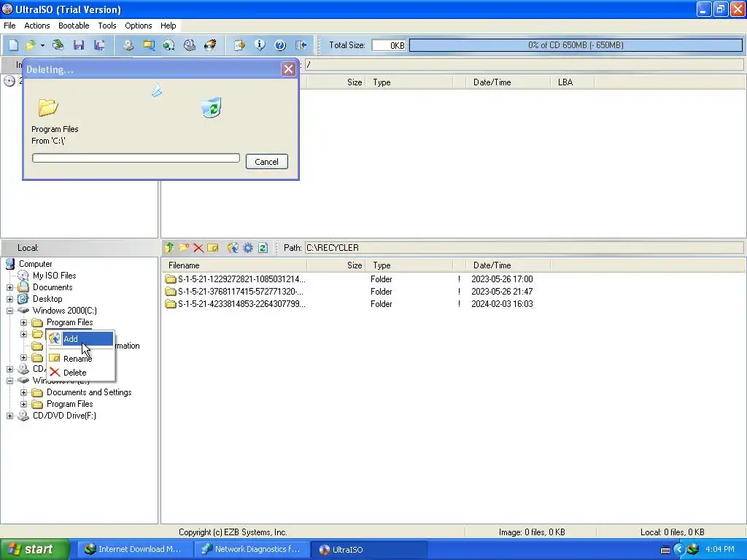
Task: Select My ISO Files in the tree
Action: [54, 276]
